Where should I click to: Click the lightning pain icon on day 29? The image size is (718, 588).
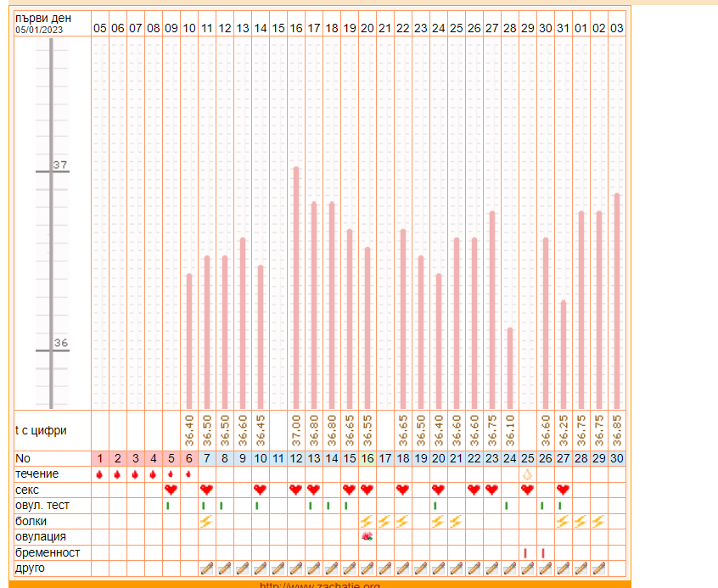pyautogui.click(x=598, y=521)
